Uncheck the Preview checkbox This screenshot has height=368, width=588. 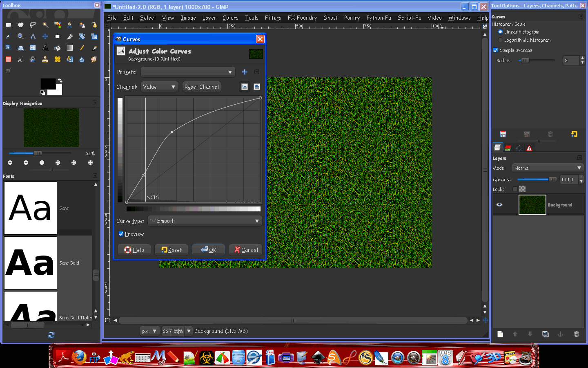tap(121, 234)
